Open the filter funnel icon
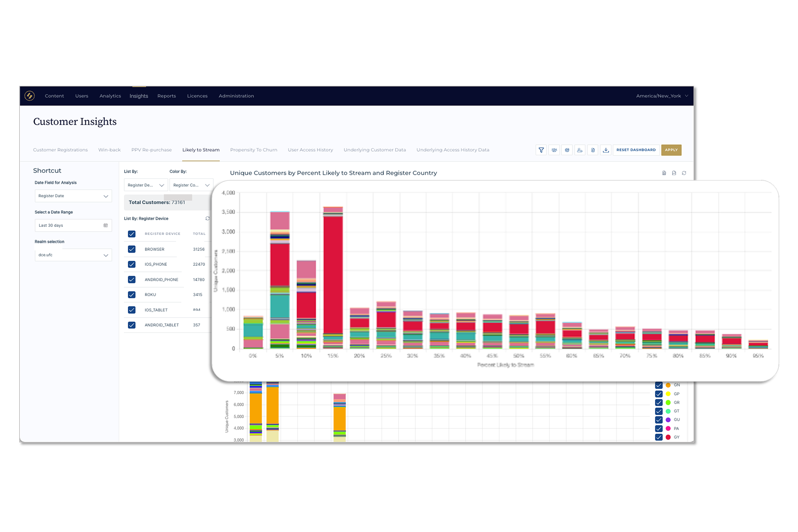The height and width of the screenshot is (532, 798). click(541, 150)
